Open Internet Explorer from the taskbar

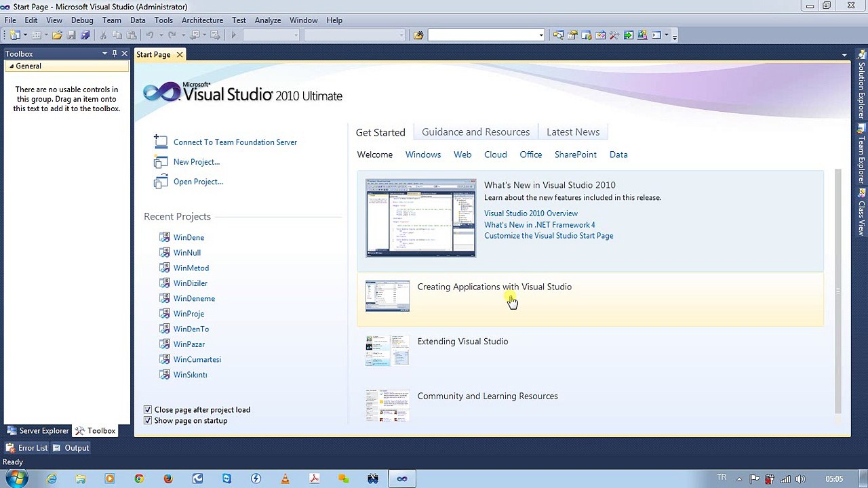[x=52, y=479]
